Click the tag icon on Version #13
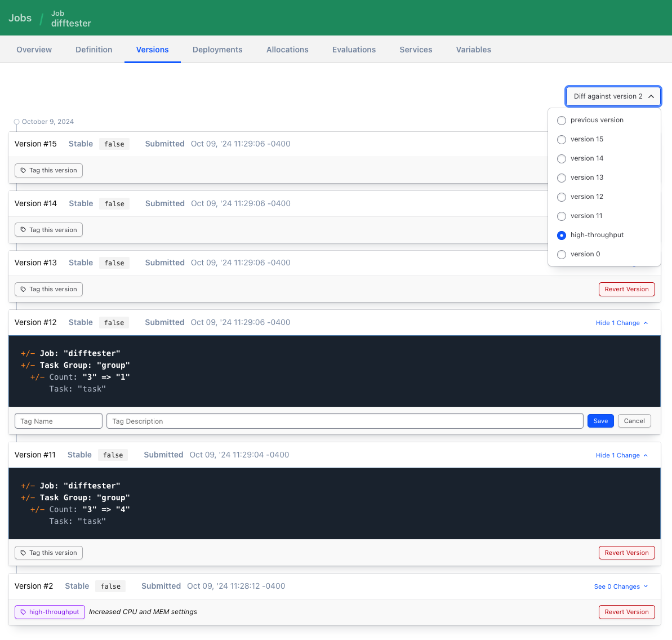The image size is (672, 640). [x=24, y=289]
